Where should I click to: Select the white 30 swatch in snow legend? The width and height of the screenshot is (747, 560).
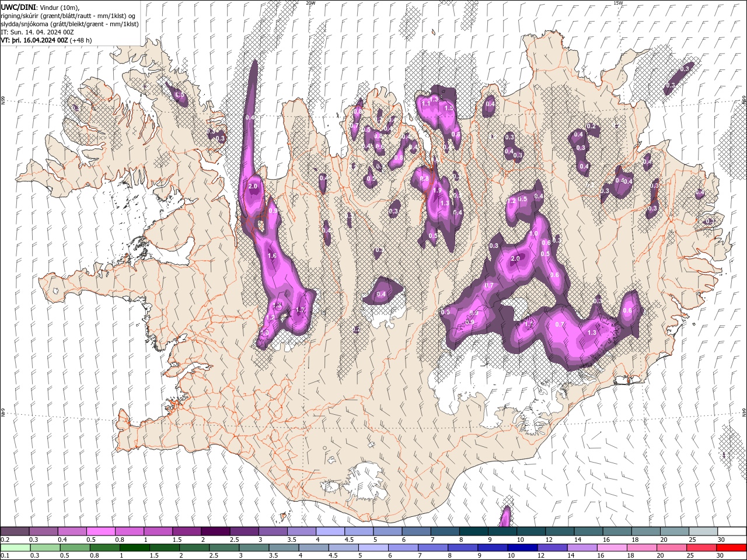[x=732, y=531]
